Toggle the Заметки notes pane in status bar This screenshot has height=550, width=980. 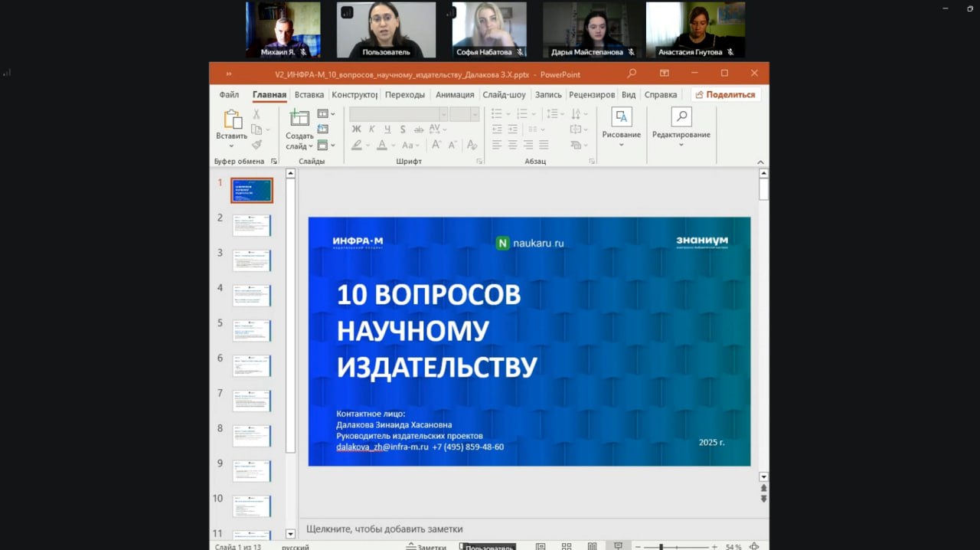coord(426,547)
